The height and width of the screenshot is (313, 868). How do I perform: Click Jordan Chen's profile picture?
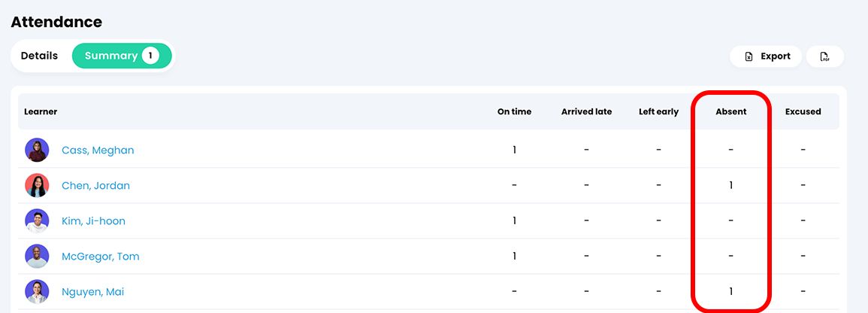coord(37,185)
